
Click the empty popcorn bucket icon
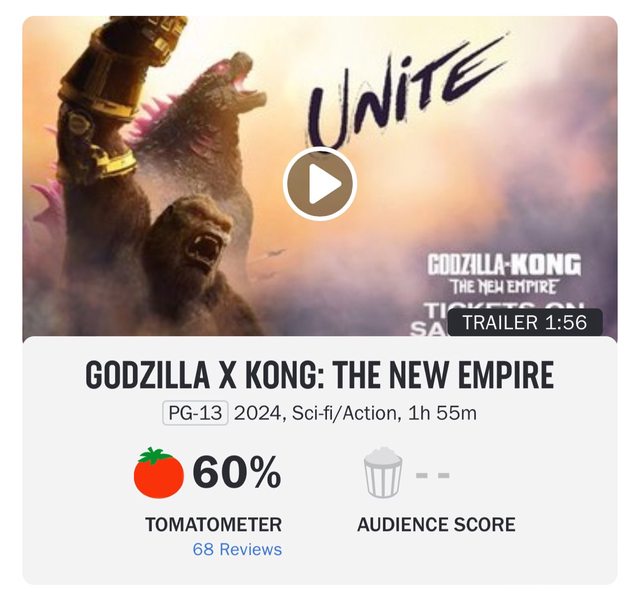click(382, 473)
